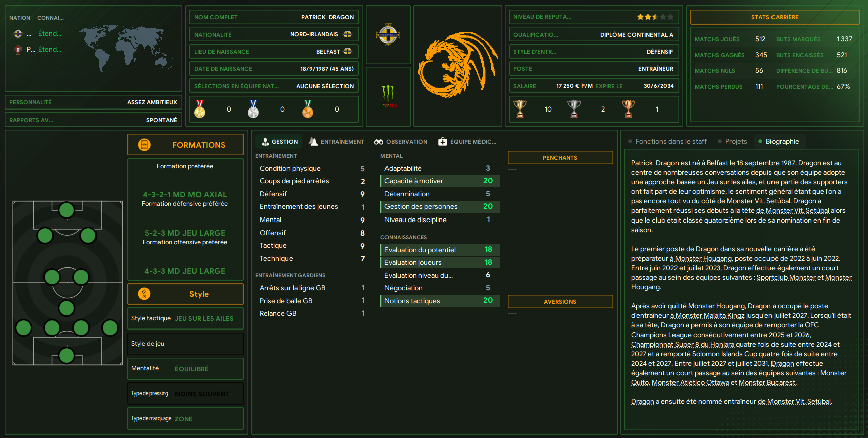Click the gold medal icon
This screenshot has width=868, height=438.
200,108
